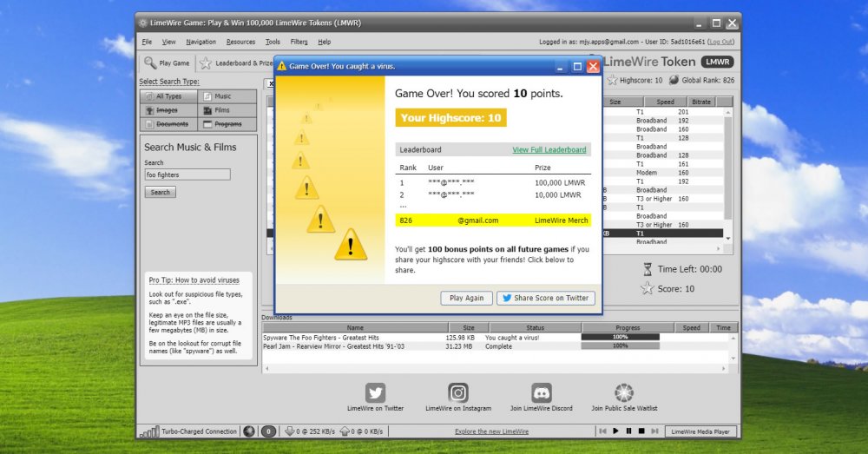The image size is (868, 454).
Task: Click the hourglass icon by Time Left
Action: click(648, 269)
